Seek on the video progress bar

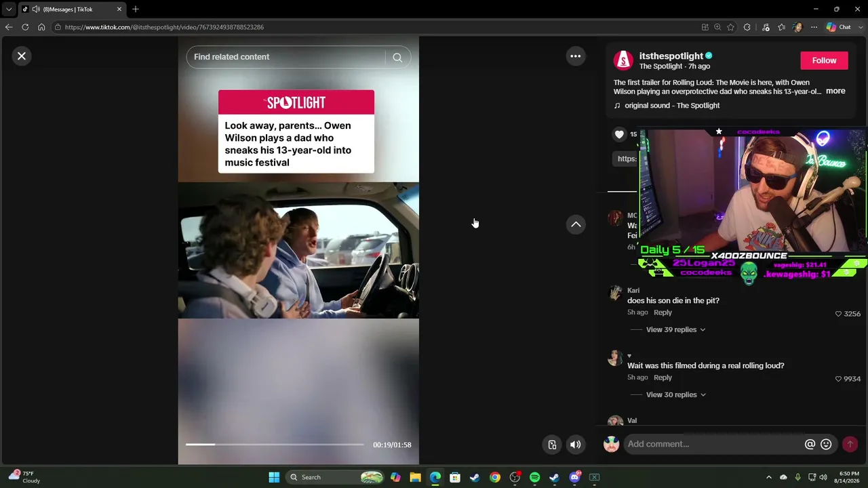coord(275,445)
